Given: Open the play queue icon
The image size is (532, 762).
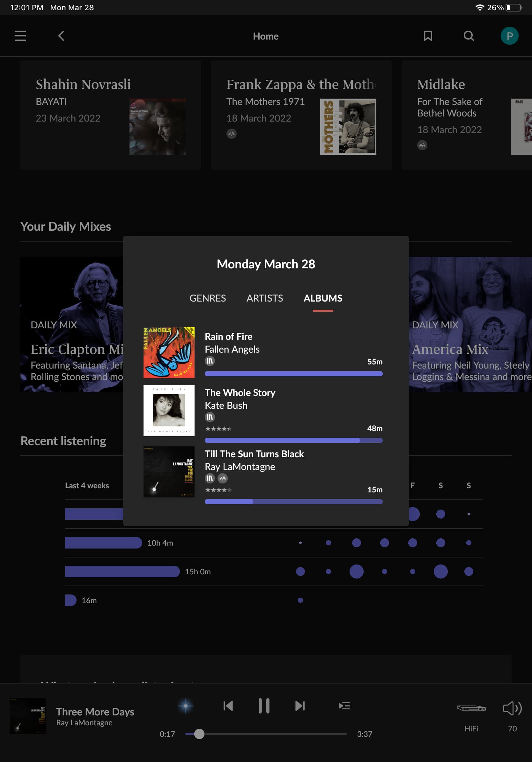Looking at the screenshot, I should [x=344, y=706].
